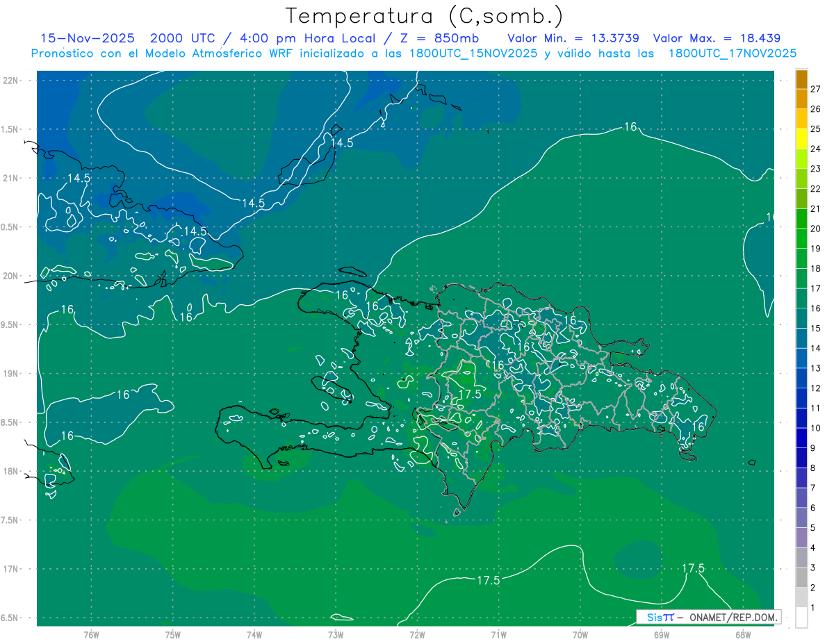
Task: Click the legend value 24 beside the yellow swatch
Action: tap(816, 149)
